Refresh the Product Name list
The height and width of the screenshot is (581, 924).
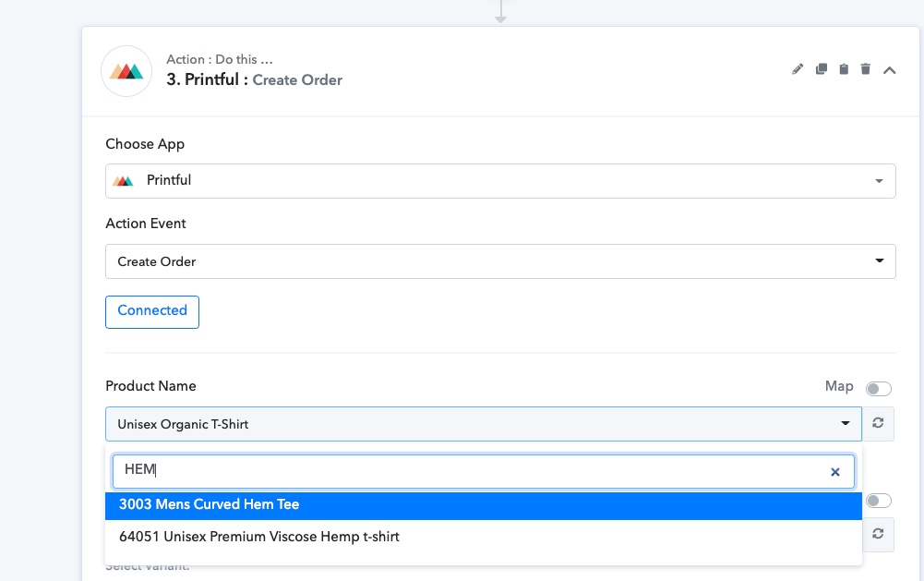pos(878,423)
